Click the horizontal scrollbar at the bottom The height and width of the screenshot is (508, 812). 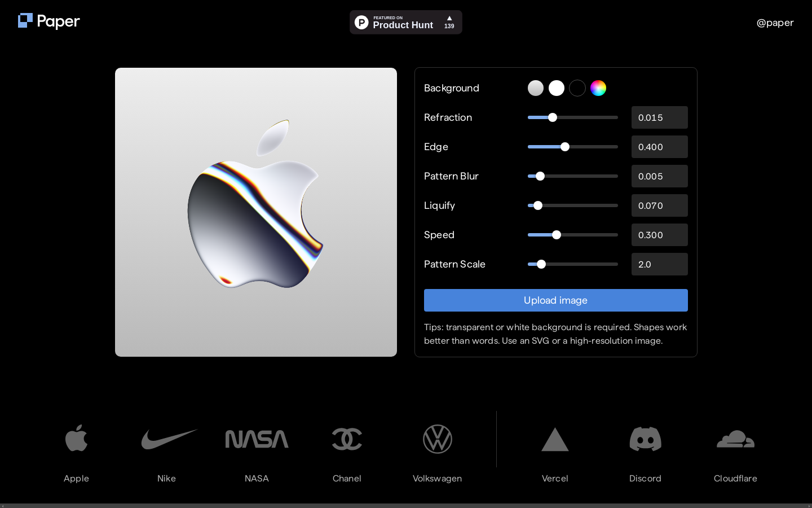coord(406,506)
